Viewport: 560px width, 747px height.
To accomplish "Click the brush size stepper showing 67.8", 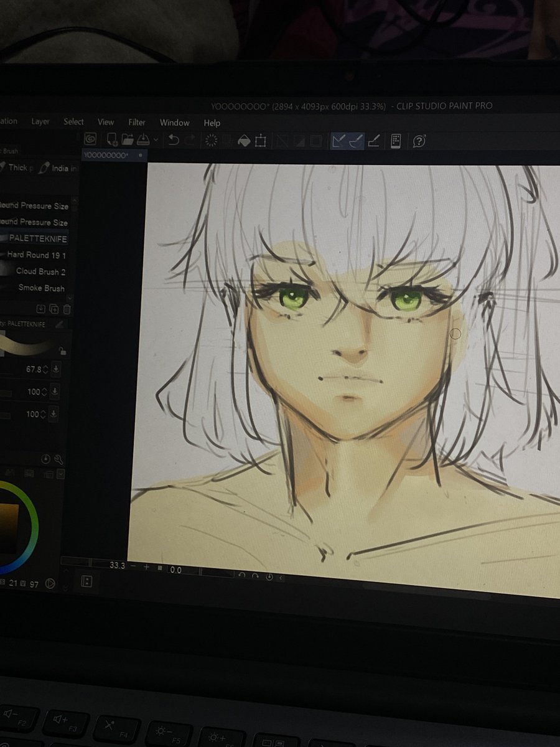I will click(x=45, y=370).
